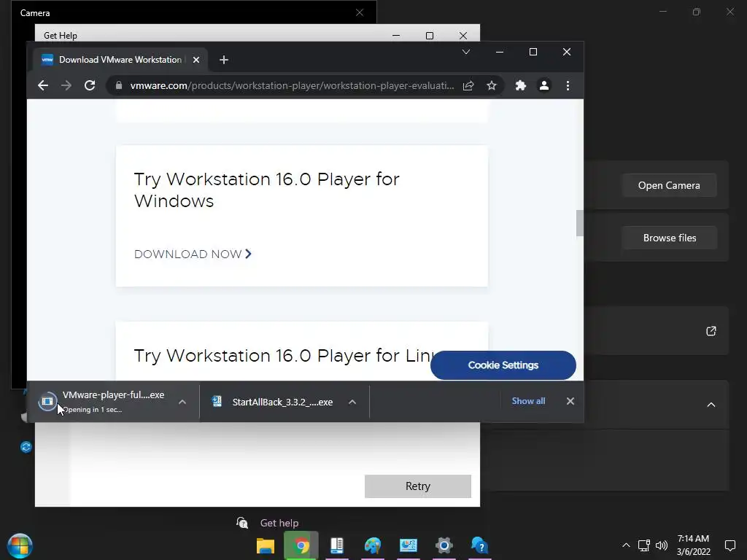Open File Explorer from taskbar
This screenshot has height=560, width=747.
coord(266,545)
